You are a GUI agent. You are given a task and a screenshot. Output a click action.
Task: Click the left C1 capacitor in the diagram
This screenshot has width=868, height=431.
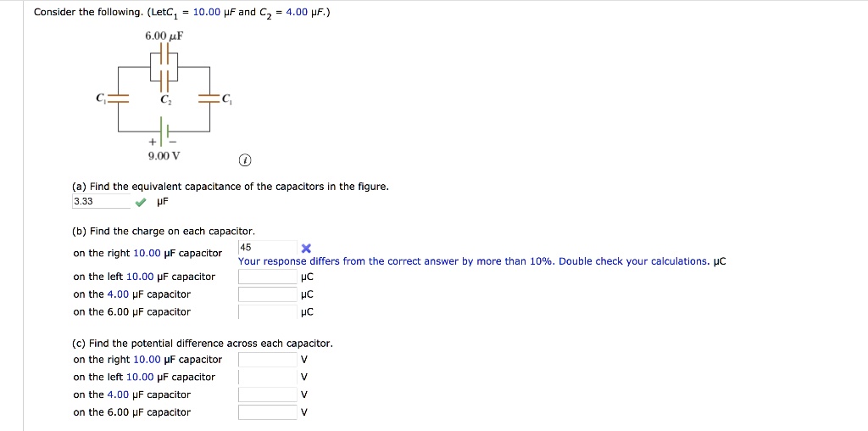click(x=119, y=99)
